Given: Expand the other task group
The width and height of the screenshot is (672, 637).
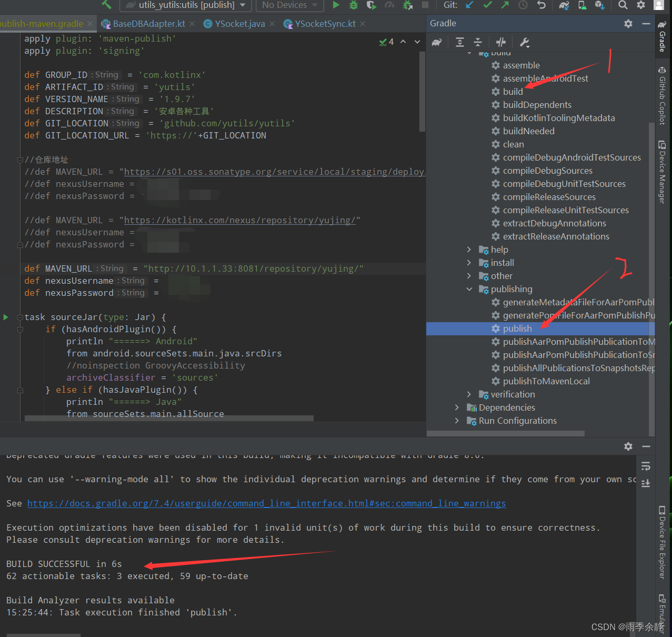Looking at the screenshot, I should click(469, 276).
